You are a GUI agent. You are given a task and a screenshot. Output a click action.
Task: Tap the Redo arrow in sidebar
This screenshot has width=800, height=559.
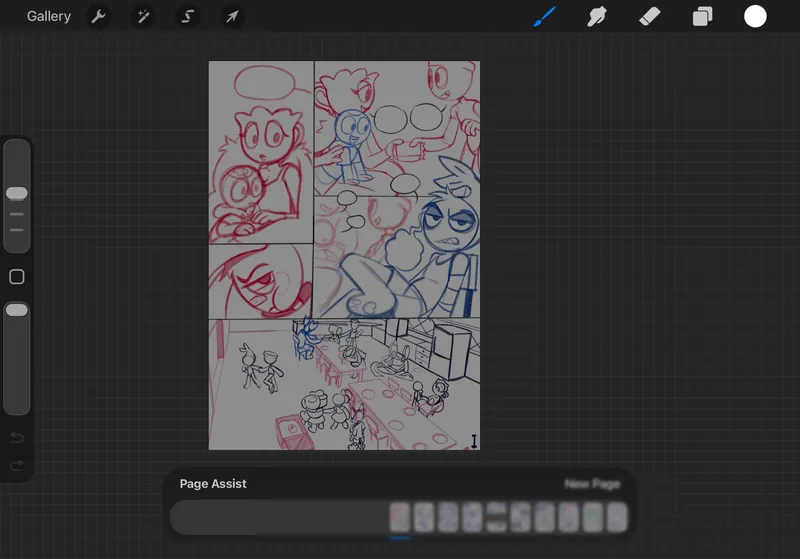click(x=17, y=466)
